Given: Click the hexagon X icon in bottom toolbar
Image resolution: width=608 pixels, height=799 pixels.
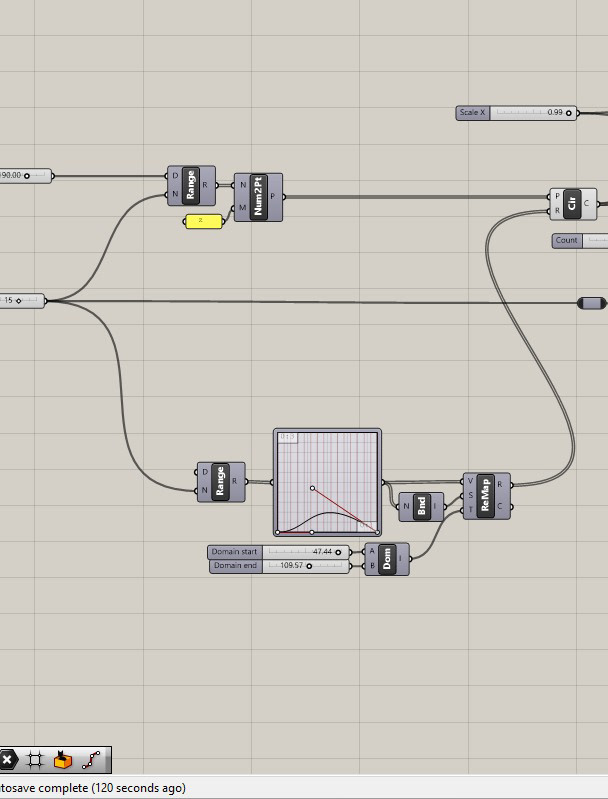Looking at the screenshot, I should tap(8, 760).
